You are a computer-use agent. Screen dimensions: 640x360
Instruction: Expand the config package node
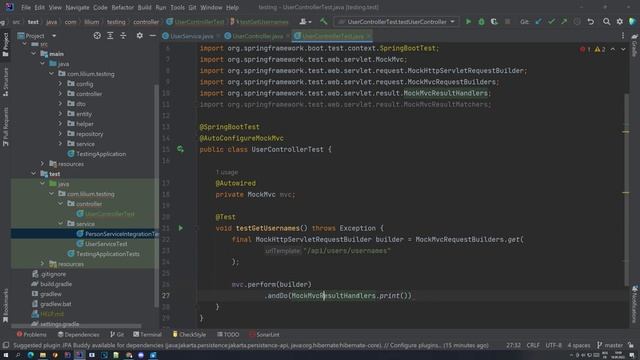pyautogui.click(x=60, y=84)
